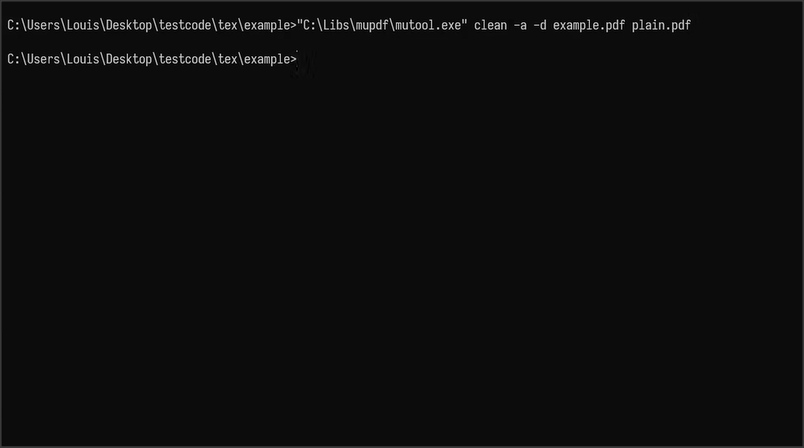Click the "-d" flag in the command

click(540, 25)
